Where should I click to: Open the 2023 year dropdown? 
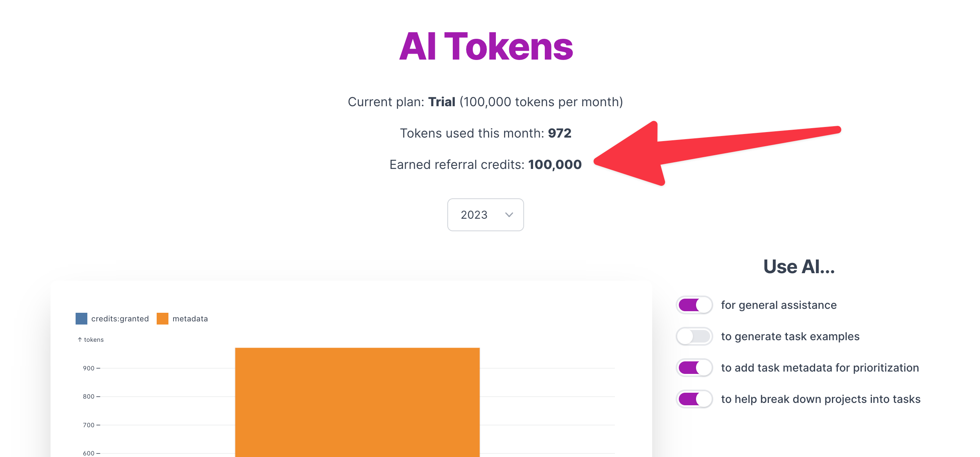tap(485, 215)
